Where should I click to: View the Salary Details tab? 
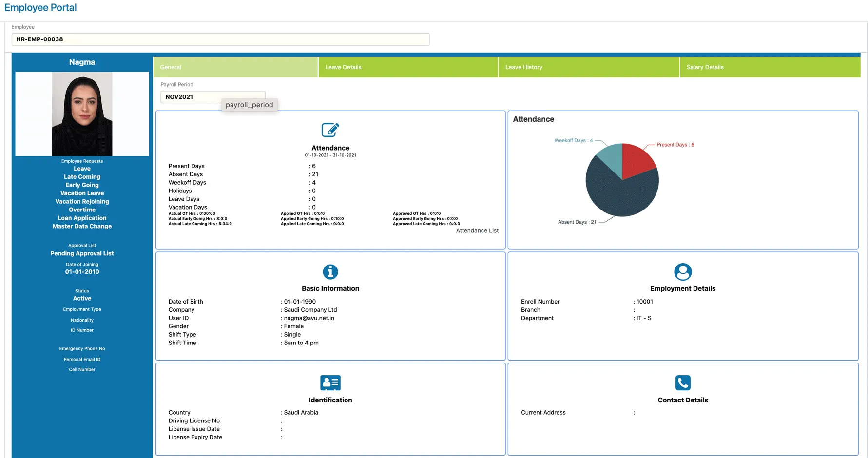point(704,67)
